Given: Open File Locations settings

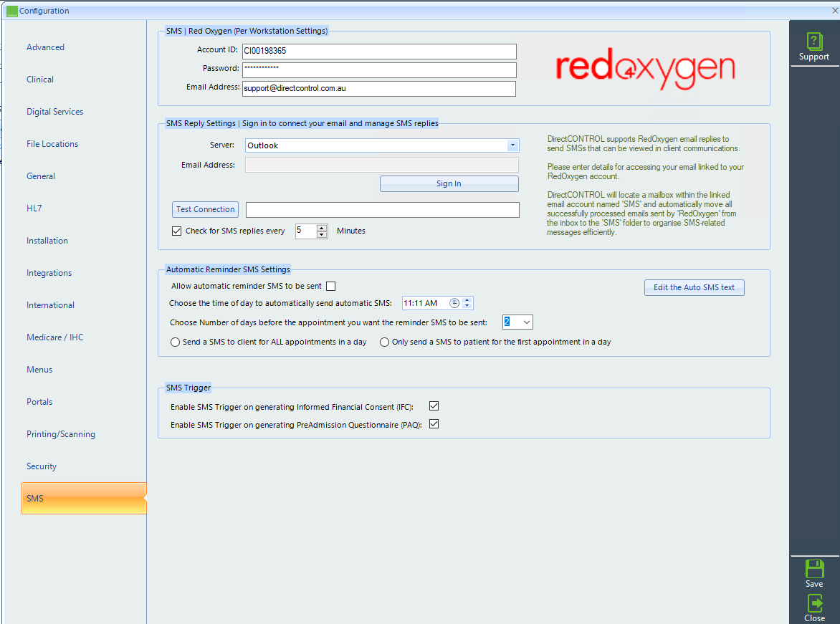Looking at the screenshot, I should click(52, 143).
